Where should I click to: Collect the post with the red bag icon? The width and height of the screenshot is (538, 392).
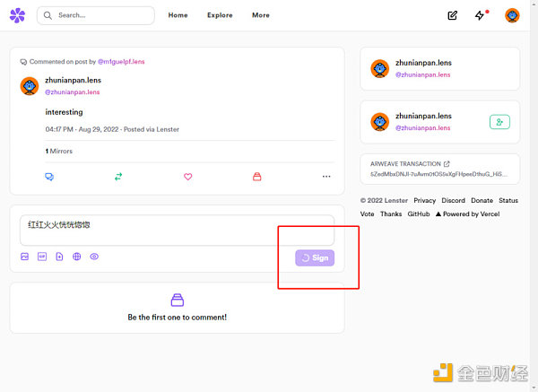[257, 177]
